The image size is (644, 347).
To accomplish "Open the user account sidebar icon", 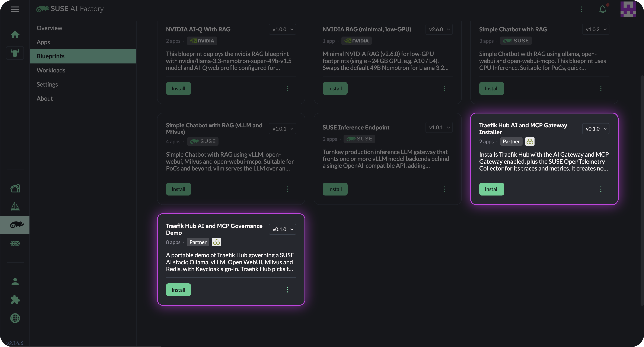I will tap(15, 281).
